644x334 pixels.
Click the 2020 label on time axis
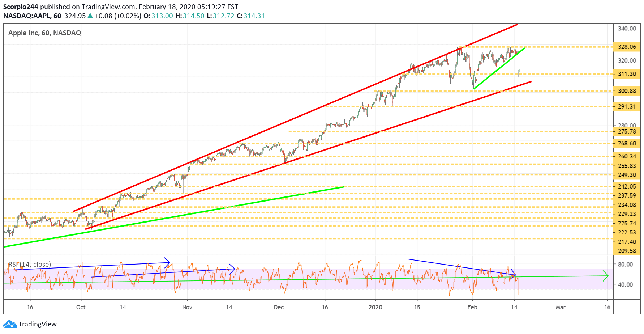(375, 307)
